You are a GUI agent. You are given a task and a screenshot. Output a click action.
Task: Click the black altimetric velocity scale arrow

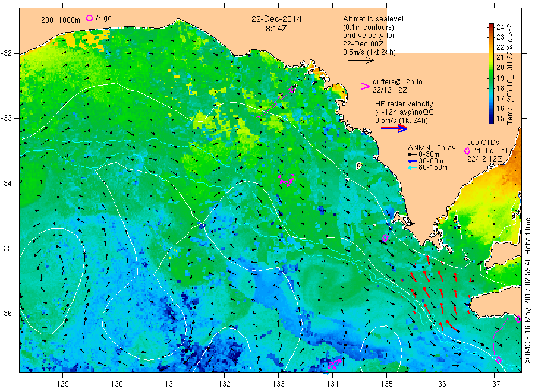tap(361, 61)
